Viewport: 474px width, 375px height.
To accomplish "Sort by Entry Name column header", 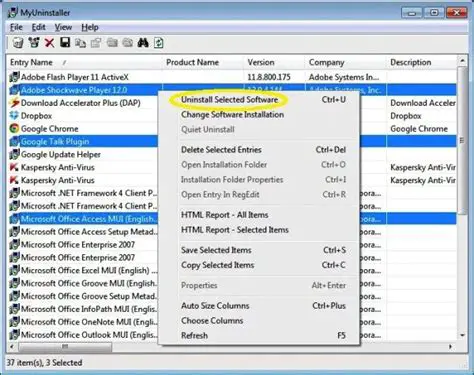I will tap(84, 62).
